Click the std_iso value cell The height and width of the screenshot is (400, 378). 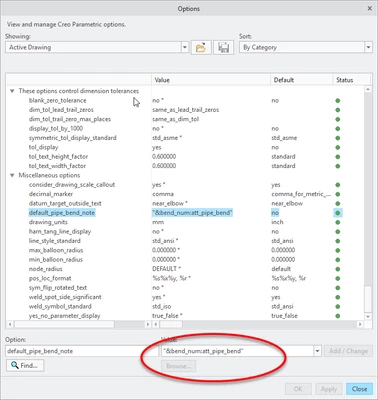click(x=161, y=306)
